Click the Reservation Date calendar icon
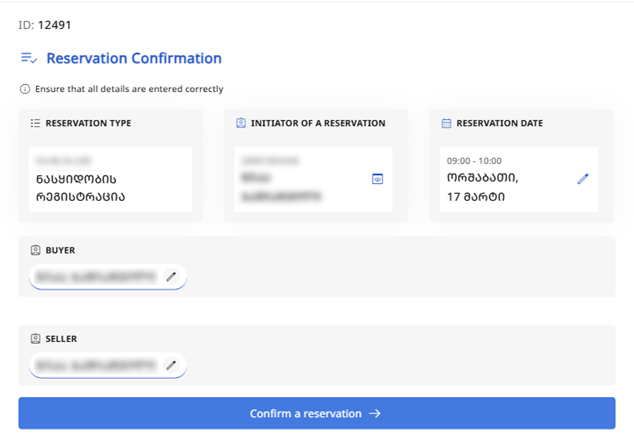Image resolution: width=634 pixels, height=448 pixels. click(x=446, y=123)
